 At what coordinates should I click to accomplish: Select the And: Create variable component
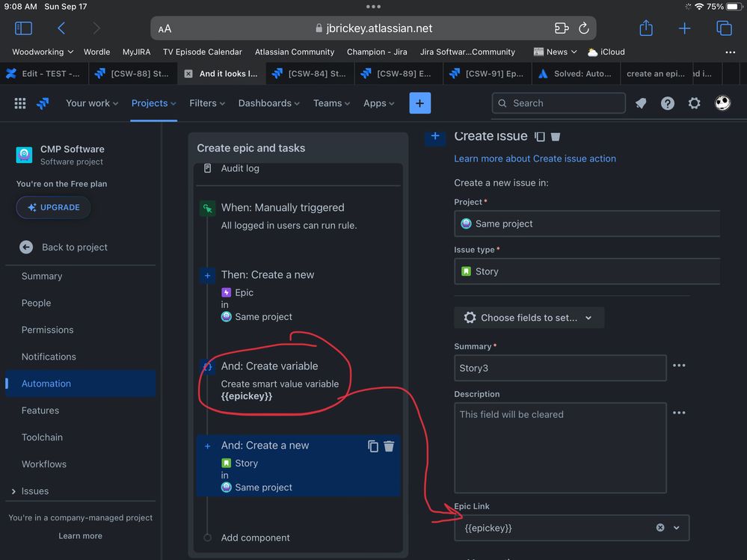click(298, 381)
